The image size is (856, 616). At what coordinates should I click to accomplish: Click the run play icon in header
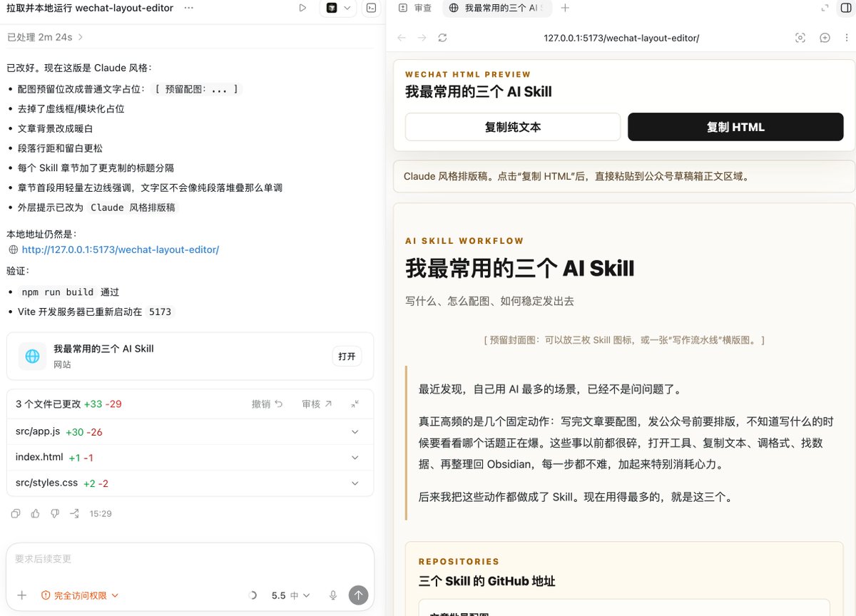coord(302,8)
